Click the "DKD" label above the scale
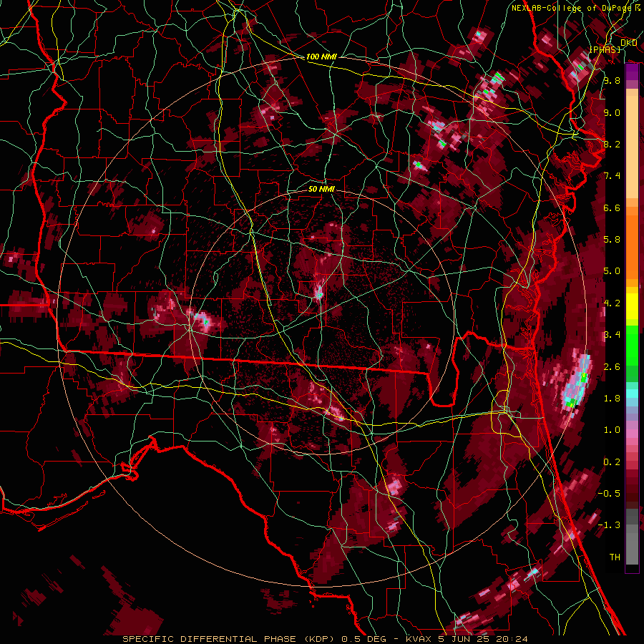This screenshot has width=644, height=644. click(628, 43)
